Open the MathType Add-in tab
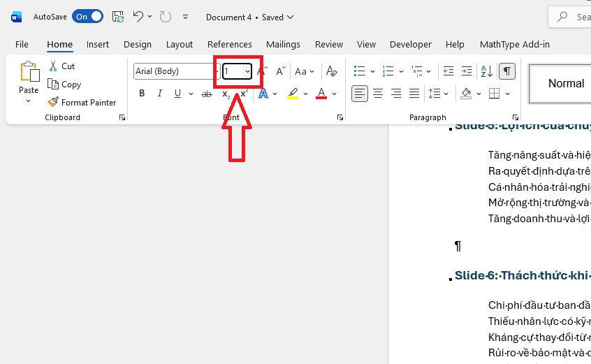591x364 pixels. tap(514, 45)
